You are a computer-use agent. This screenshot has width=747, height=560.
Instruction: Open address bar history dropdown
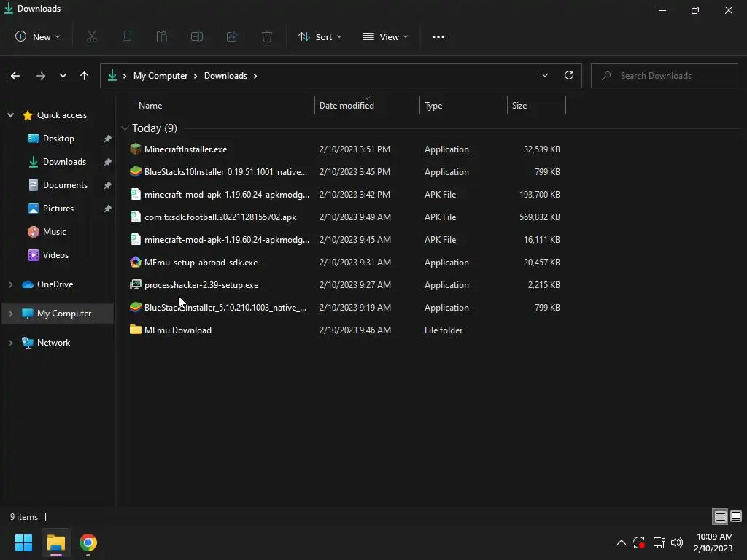544,75
